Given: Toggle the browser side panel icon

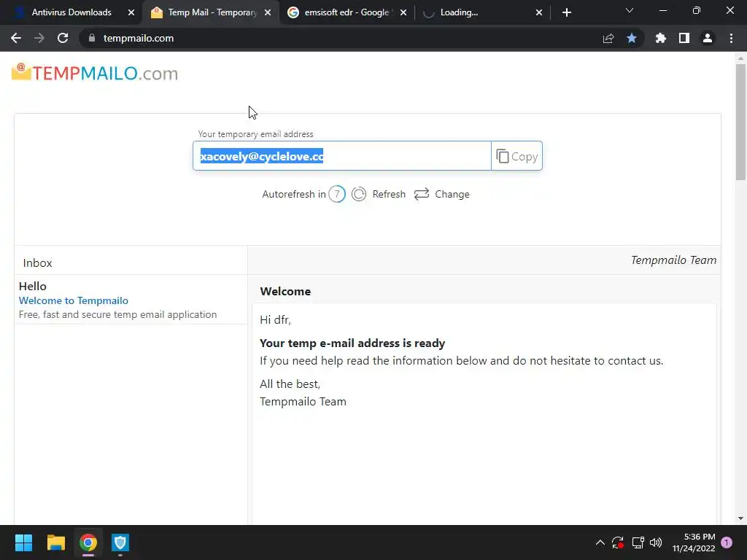Looking at the screenshot, I should [x=684, y=38].
